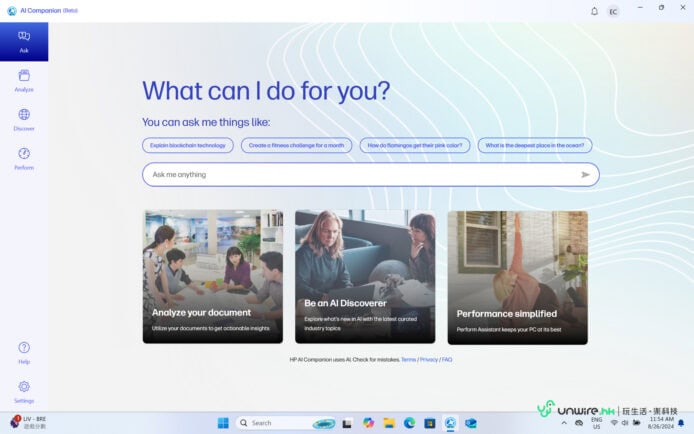The width and height of the screenshot is (694, 434).
Task: Open the Discover section in sidebar
Action: click(24, 119)
